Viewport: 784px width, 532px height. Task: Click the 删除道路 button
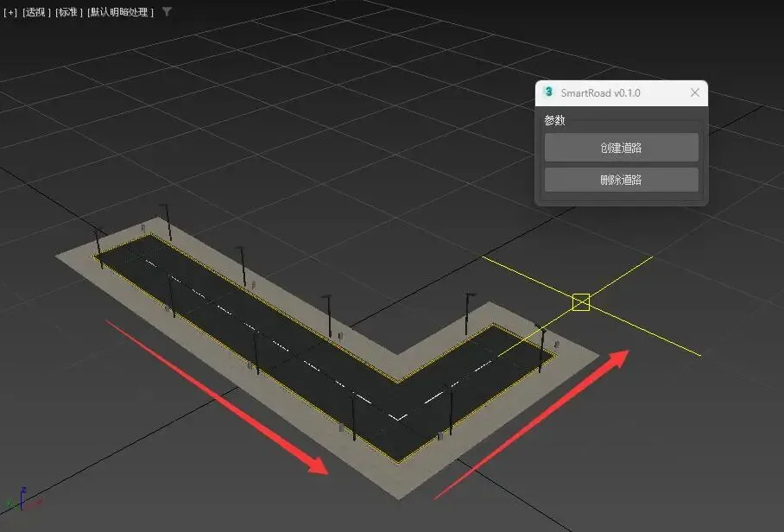click(621, 180)
